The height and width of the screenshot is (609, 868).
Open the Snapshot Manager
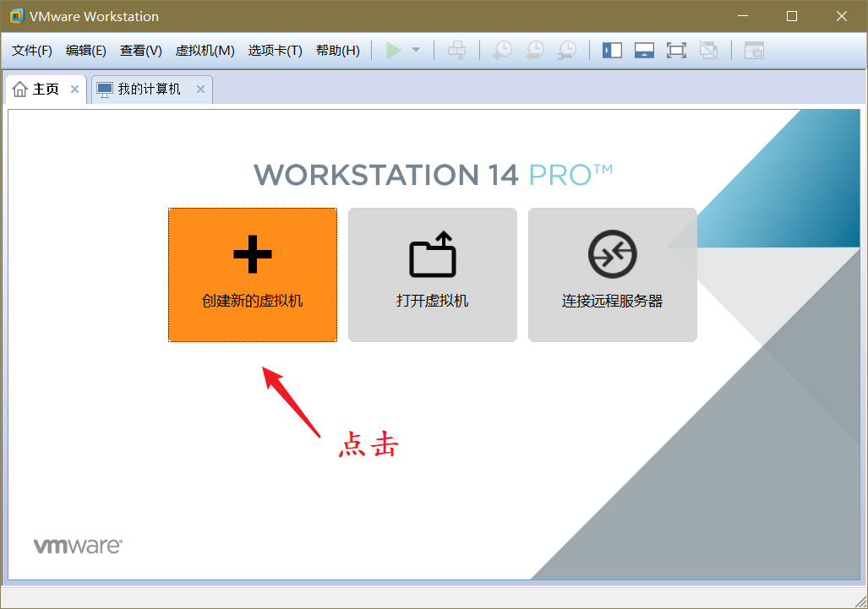pos(565,50)
